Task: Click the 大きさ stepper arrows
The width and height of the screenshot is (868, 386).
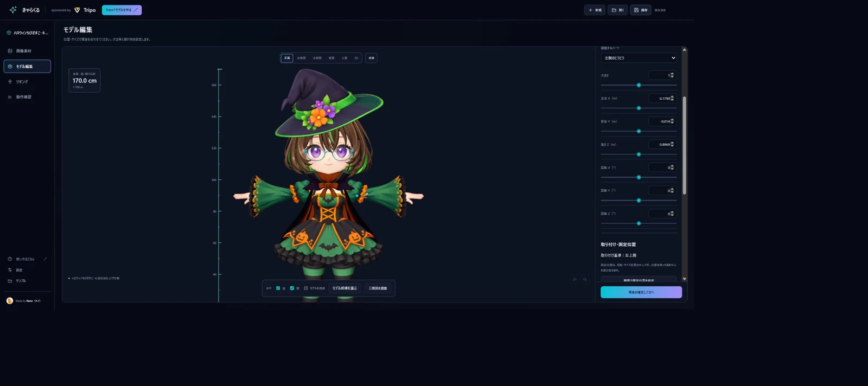Action: [x=672, y=75]
